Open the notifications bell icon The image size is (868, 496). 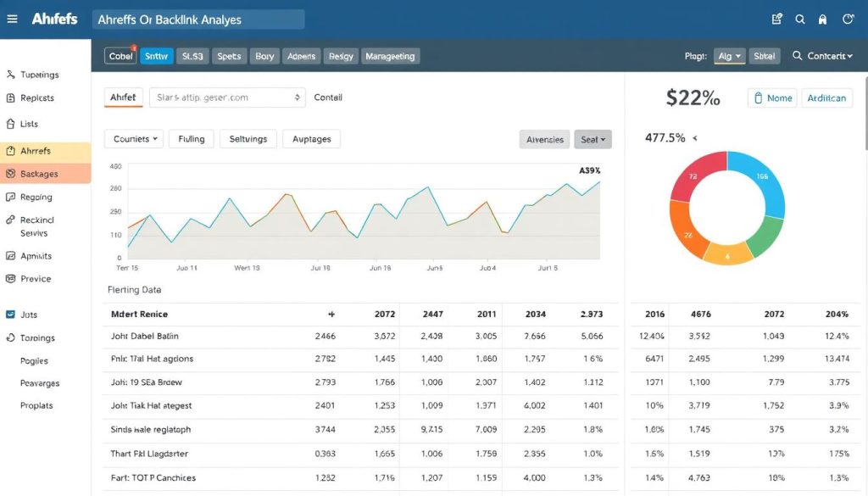[x=822, y=20]
